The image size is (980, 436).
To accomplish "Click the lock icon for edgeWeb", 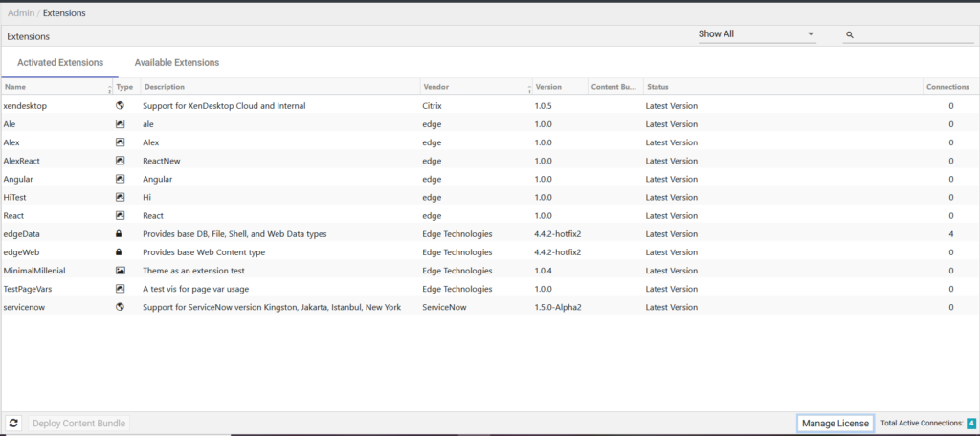I will (120, 251).
